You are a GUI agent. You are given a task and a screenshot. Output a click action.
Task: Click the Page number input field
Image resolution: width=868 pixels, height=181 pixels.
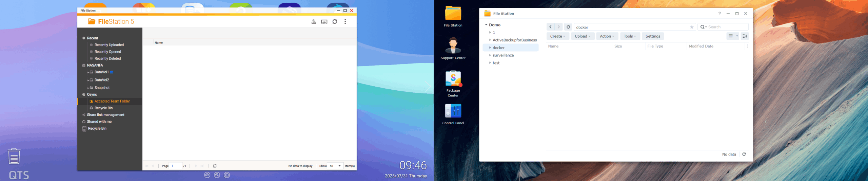coord(176,166)
